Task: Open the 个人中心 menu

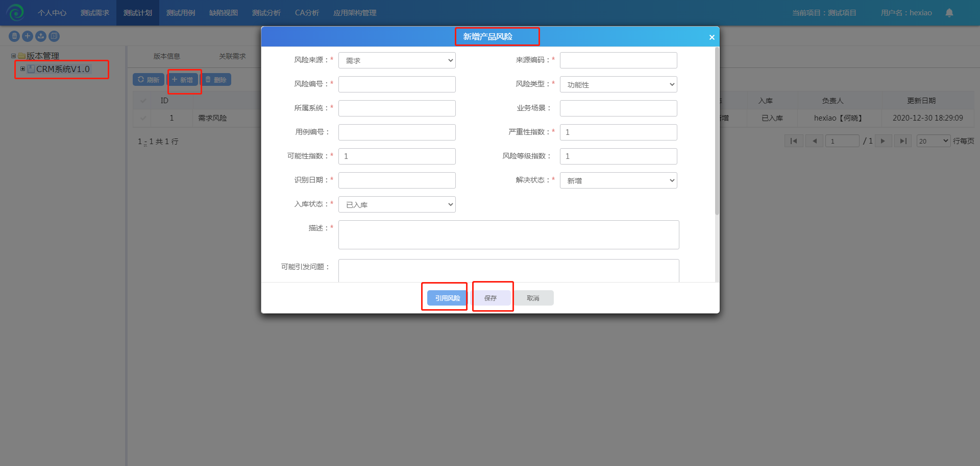Action: point(52,13)
